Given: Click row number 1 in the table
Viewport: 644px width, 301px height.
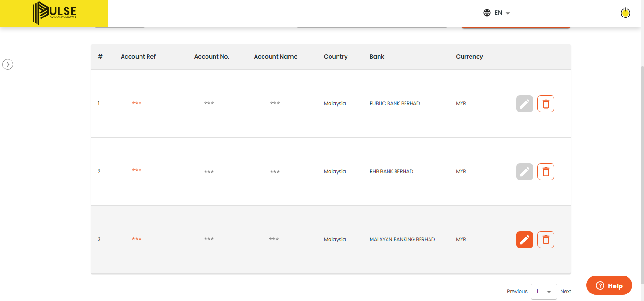Looking at the screenshot, I should [99, 103].
